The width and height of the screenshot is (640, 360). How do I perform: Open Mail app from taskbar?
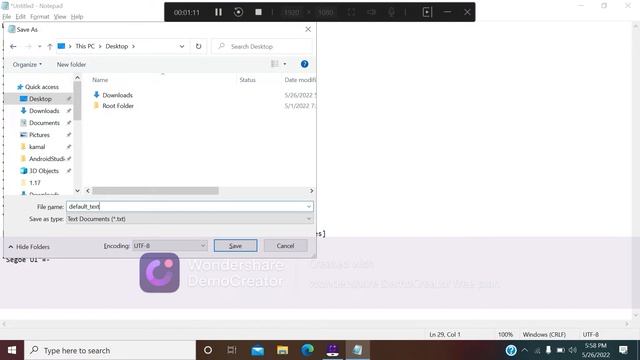[258, 350]
